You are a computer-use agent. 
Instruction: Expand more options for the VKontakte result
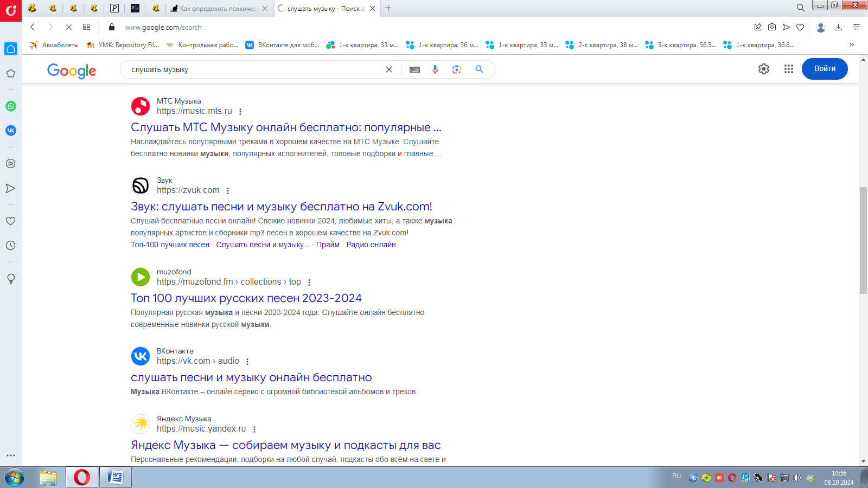(x=247, y=362)
